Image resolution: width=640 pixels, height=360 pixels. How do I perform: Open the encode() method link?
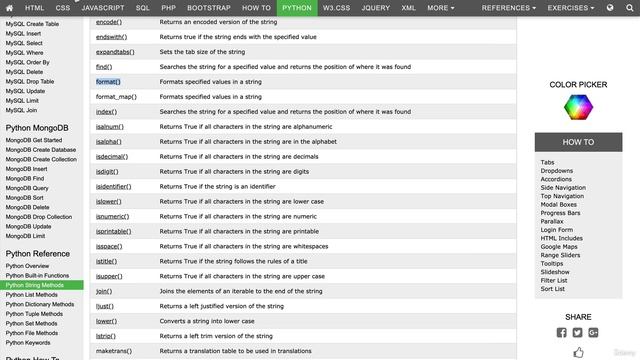point(109,22)
